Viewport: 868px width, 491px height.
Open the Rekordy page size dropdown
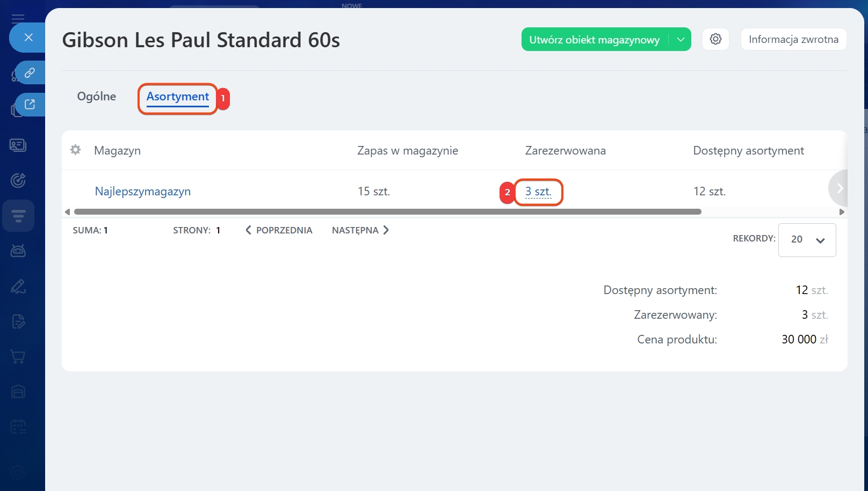(807, 240)
